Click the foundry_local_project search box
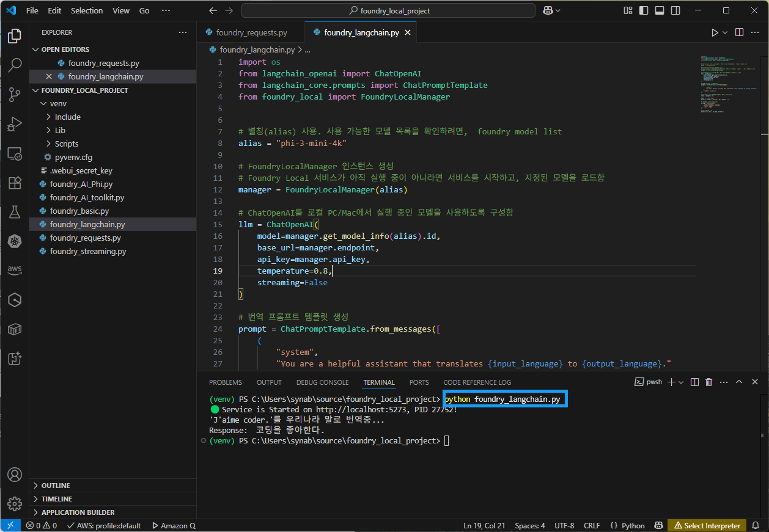The image size is (769, 532). coord(388,10)
